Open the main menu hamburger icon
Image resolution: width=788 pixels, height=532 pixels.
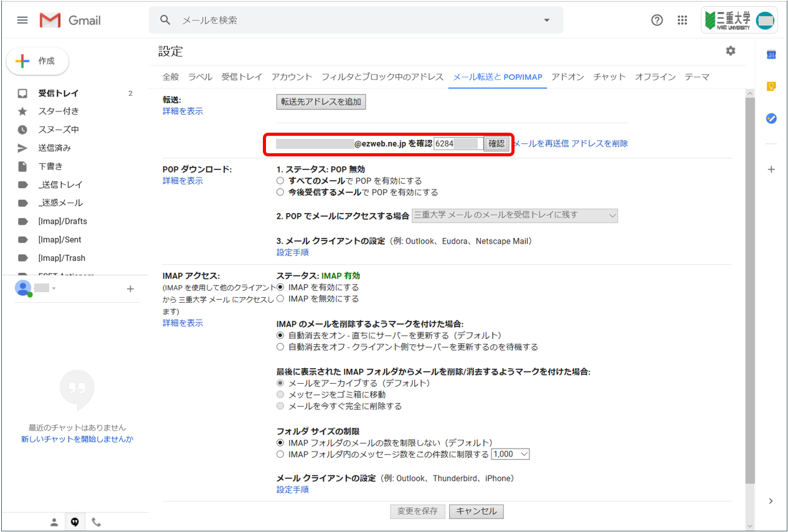point(22,20)
